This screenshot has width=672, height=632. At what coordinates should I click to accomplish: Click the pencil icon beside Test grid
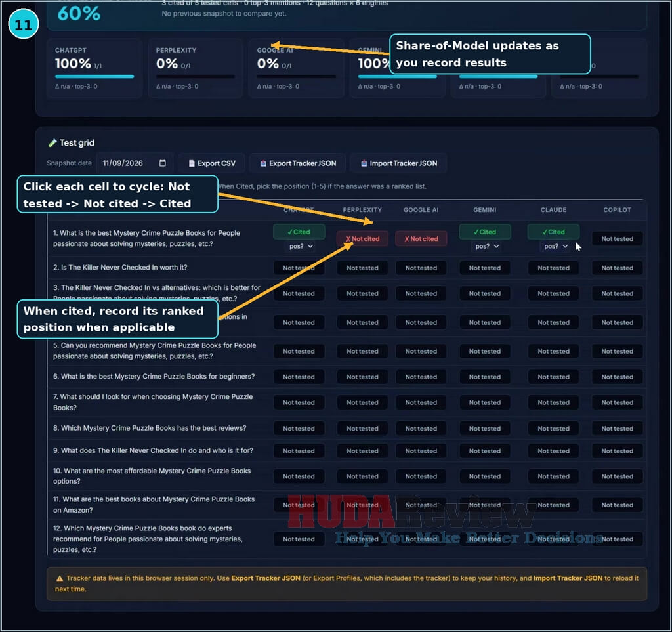[x=52, y=143]
